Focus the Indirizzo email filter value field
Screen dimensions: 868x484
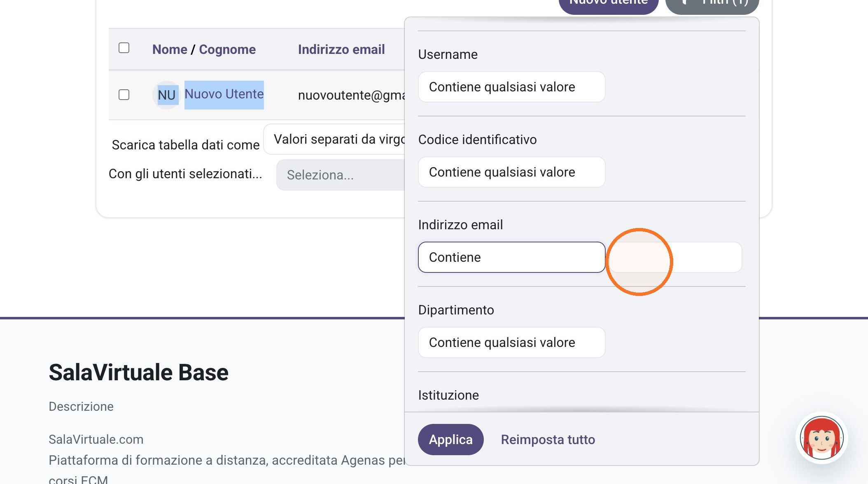click(x=675, y=257)
